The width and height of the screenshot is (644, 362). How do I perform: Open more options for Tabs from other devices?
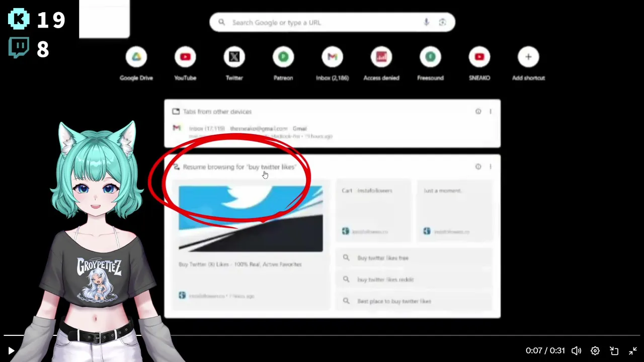(x=491, y=112)
